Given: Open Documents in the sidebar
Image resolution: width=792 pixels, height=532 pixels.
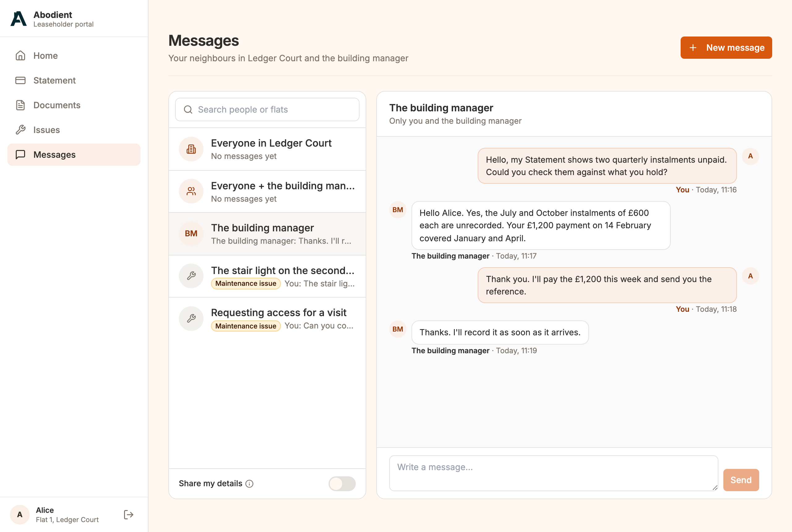Looking at the screenshot, I should click(x=74, y=105).
